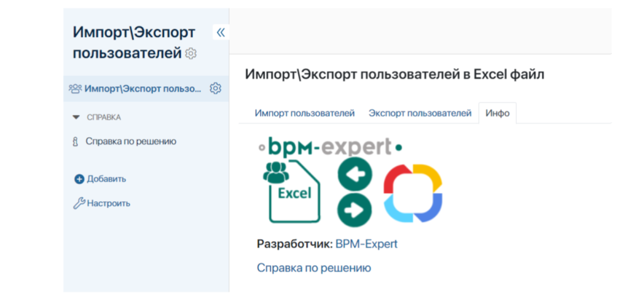The height and width of the screenshot is (297, 644).
Task: Click the users group icon in sidebar
Action: [75, 89]
